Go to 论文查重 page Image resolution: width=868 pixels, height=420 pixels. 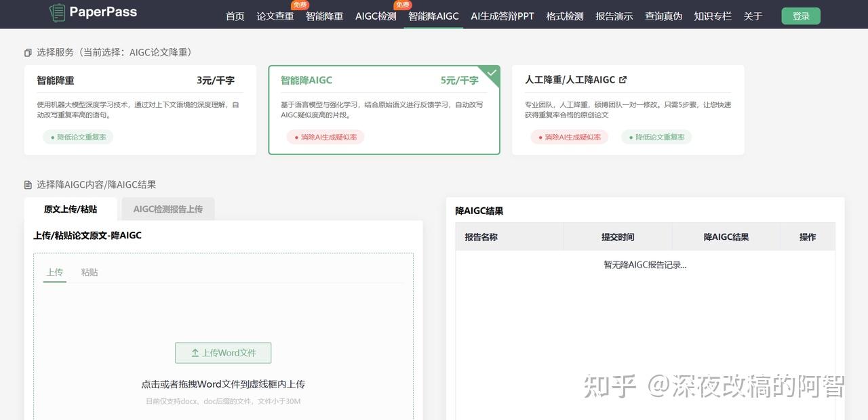[275, 16]
